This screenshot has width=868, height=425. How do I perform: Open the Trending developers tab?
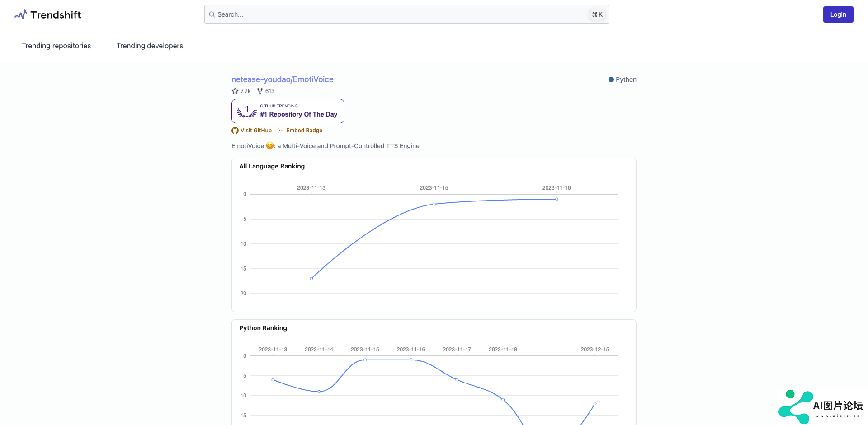pos(150,46)
